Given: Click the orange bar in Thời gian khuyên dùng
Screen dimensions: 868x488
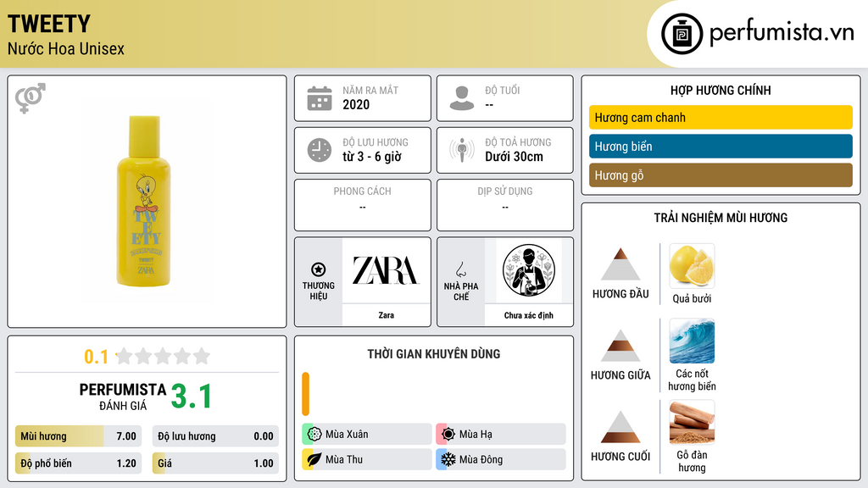Looking at the screenshot, I should 305,394.
